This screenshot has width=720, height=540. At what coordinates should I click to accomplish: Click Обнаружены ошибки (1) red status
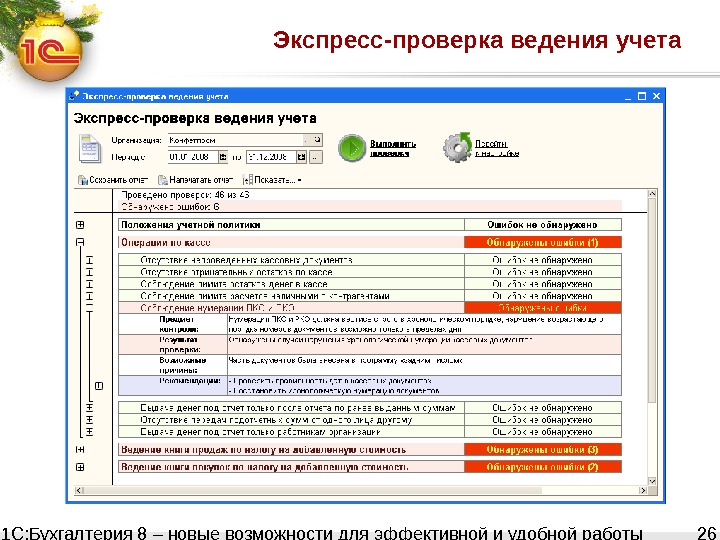click(542, 242)
